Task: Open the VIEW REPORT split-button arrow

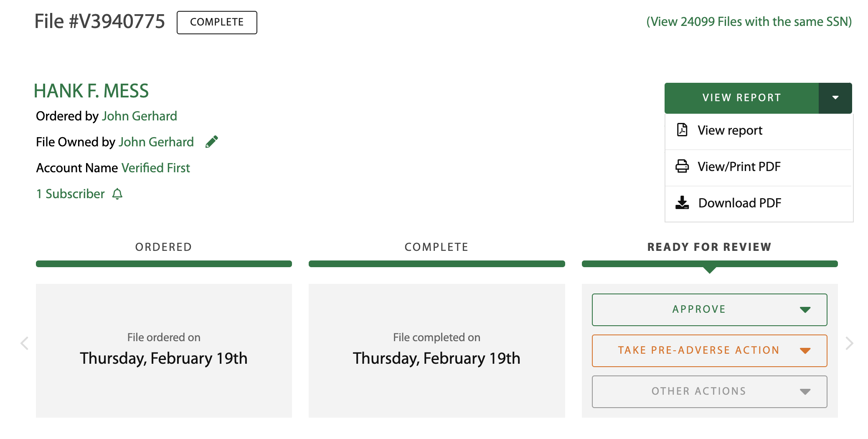Action: click(x=835, y=97)
